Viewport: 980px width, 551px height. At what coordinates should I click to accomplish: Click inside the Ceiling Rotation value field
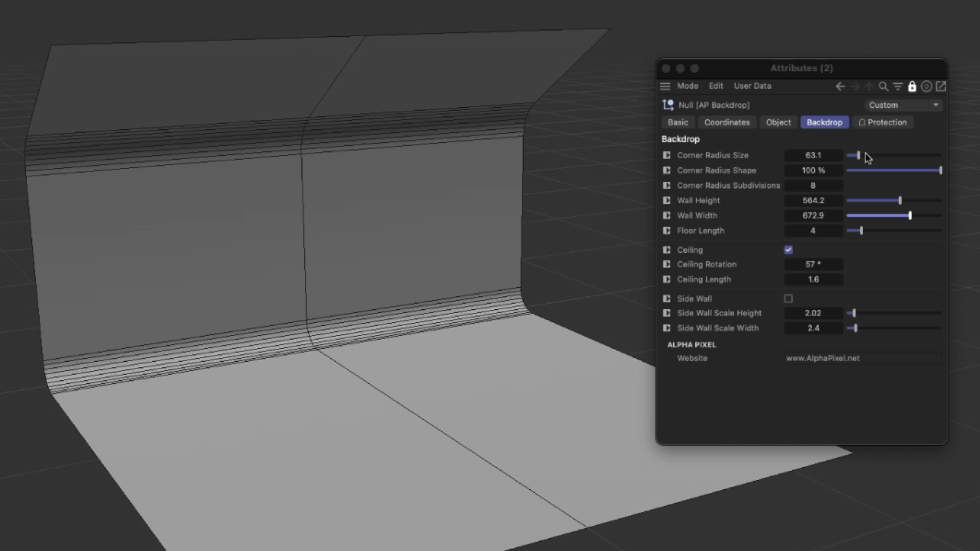point(813,264)
